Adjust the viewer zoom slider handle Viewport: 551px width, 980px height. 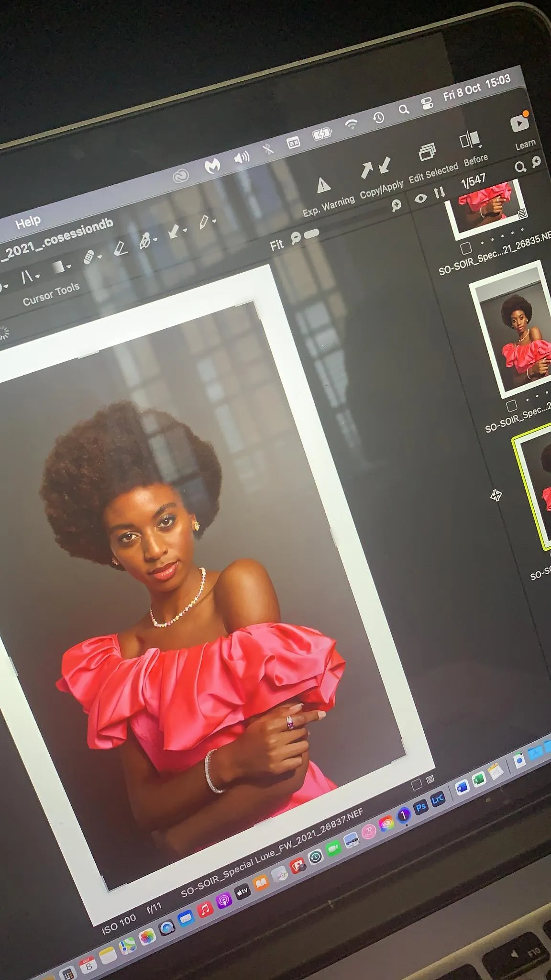point(311,234)
